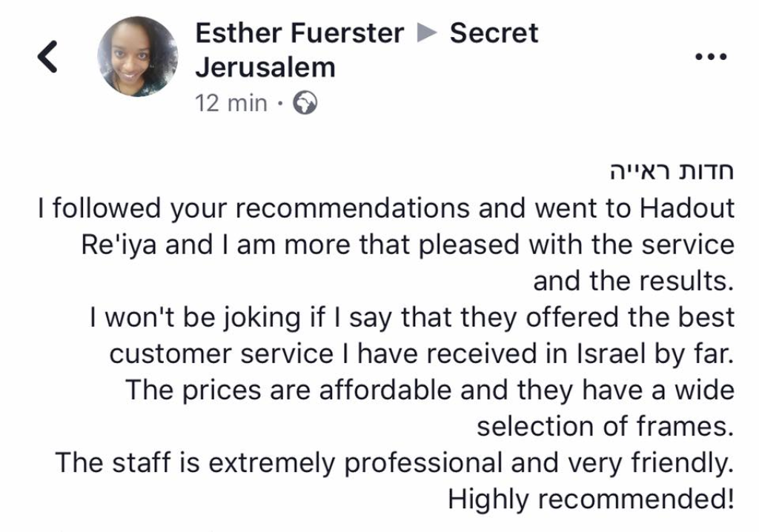Click the line starting "I won't be joking"

pos(412,317)
